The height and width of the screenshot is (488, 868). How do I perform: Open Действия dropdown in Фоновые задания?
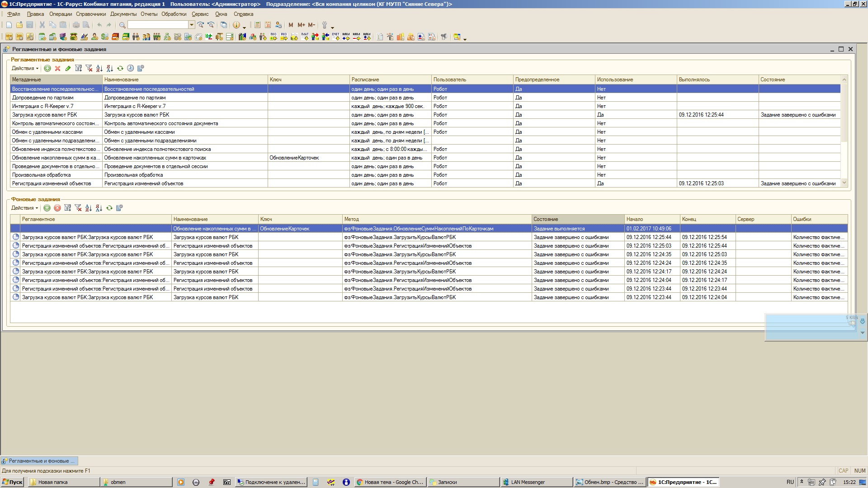point(24,208)
